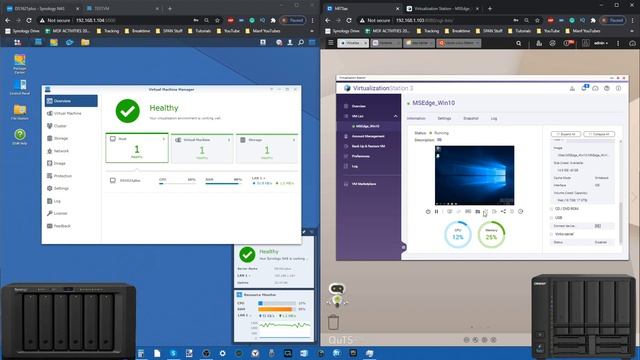
Task: Click the export VM icon under preview
Action: (x=494, y=211)
